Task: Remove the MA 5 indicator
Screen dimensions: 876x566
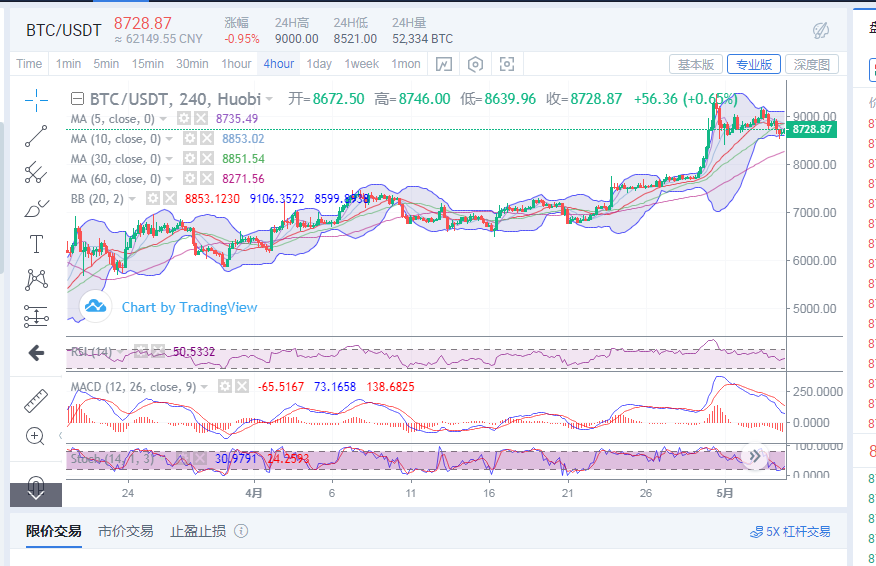Action: pos(201,118)
